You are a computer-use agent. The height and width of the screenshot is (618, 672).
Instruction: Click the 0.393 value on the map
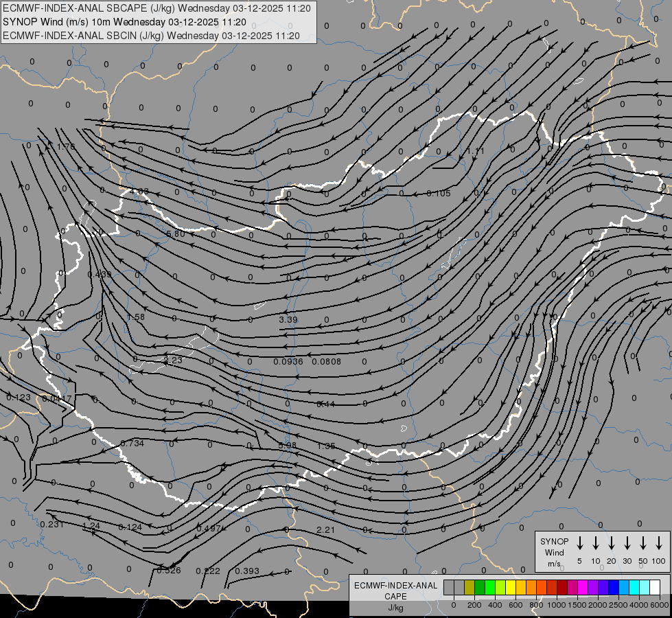pos(247,571)
